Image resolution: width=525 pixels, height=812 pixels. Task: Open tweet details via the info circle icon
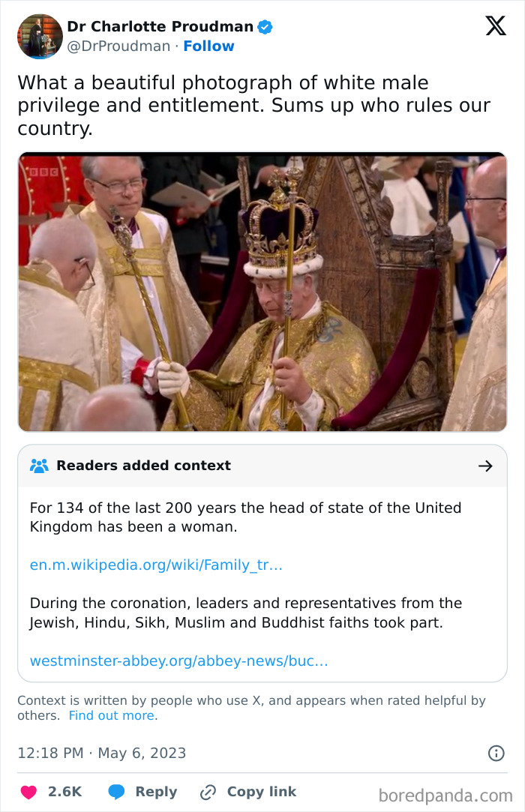[x=498, y=752]
